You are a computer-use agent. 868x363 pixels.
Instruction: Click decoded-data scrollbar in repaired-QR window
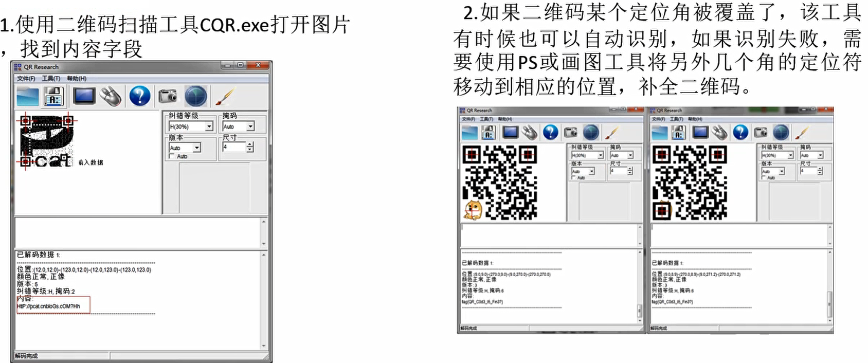(829, 286)
